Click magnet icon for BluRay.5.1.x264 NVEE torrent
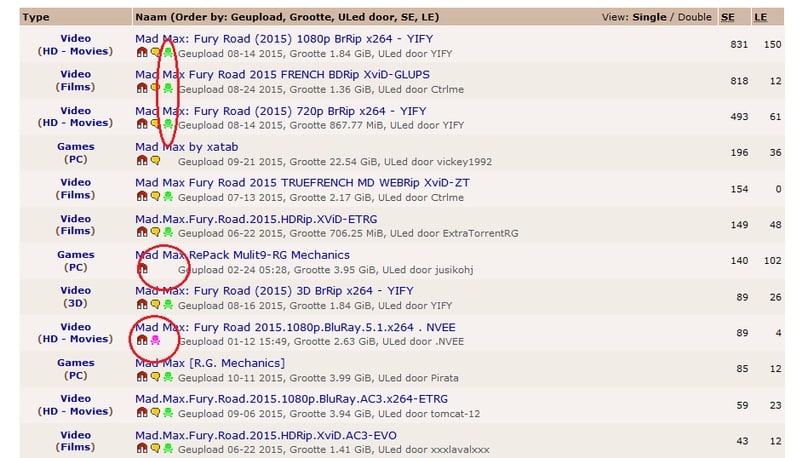The height and width of the screenshot is (458, 808). (x=142, y=340)
